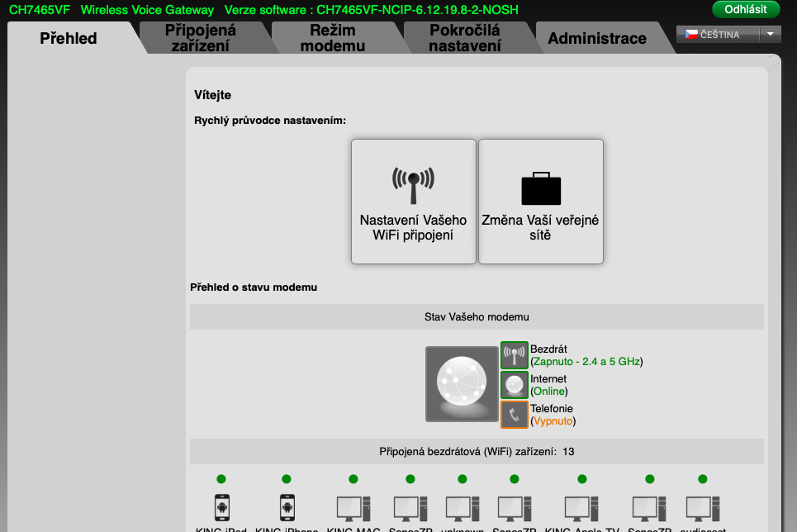Image resolution: width=797 pixels, height=532 pixels.
Task: Click the large modem globe image
Action: click(x=462, y=384)
